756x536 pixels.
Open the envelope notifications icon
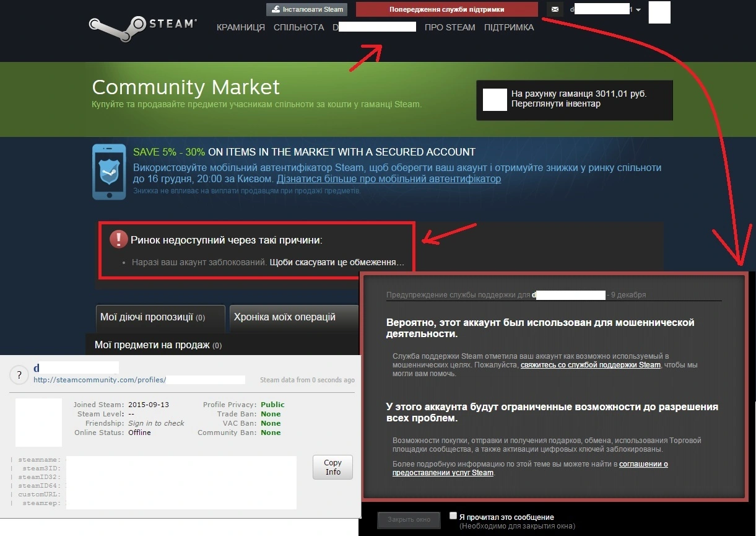pyautogui.click(x=555, y=9)
